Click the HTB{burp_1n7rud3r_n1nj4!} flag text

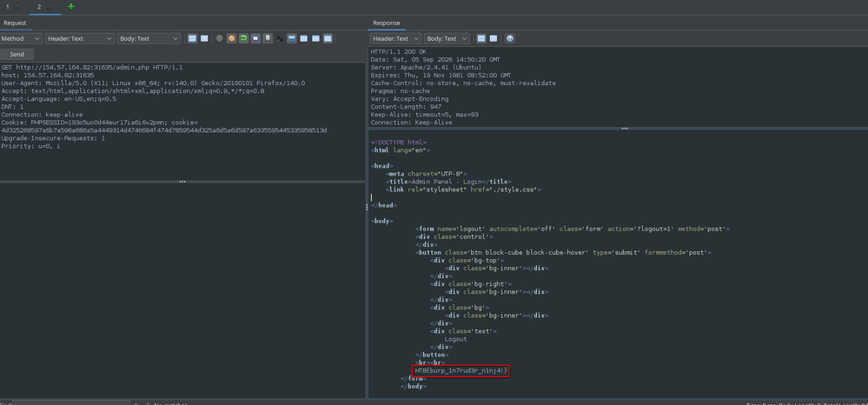coord(461,370)
